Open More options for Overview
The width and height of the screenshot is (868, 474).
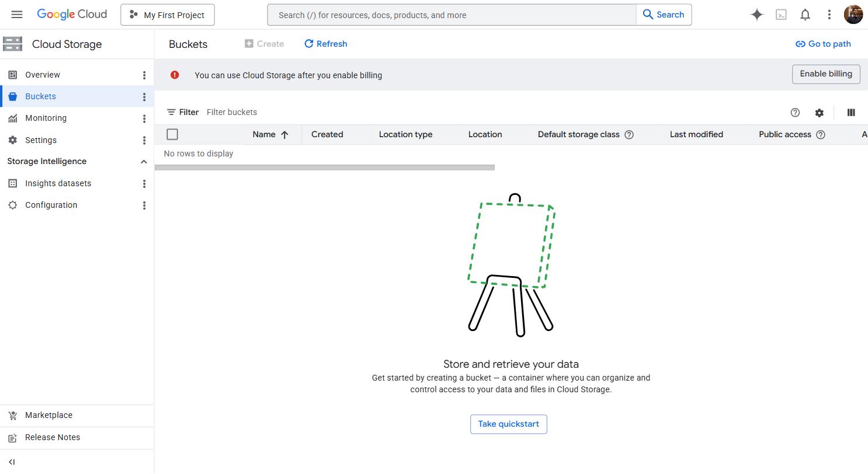144,75
